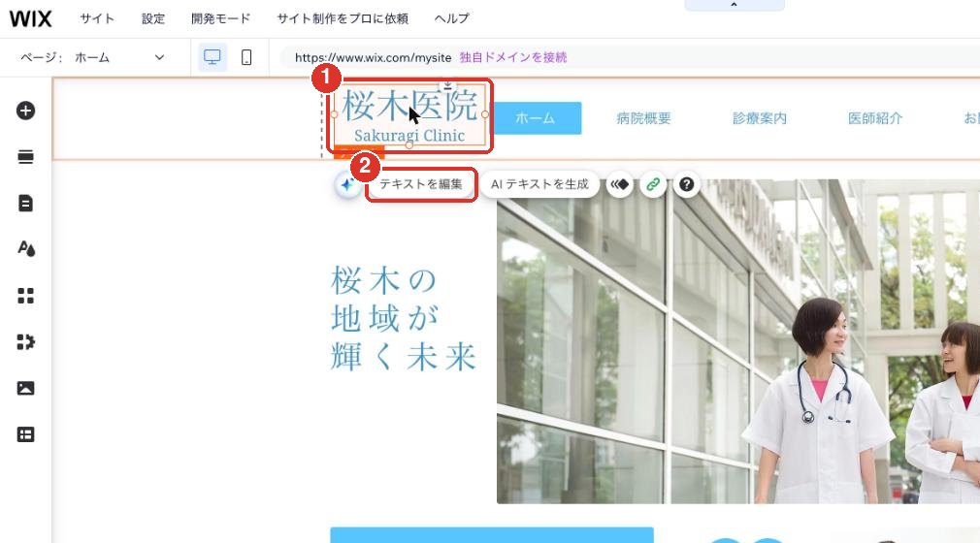
Task: Open the Add Section panel icon
Action: (x=25, y=157)
